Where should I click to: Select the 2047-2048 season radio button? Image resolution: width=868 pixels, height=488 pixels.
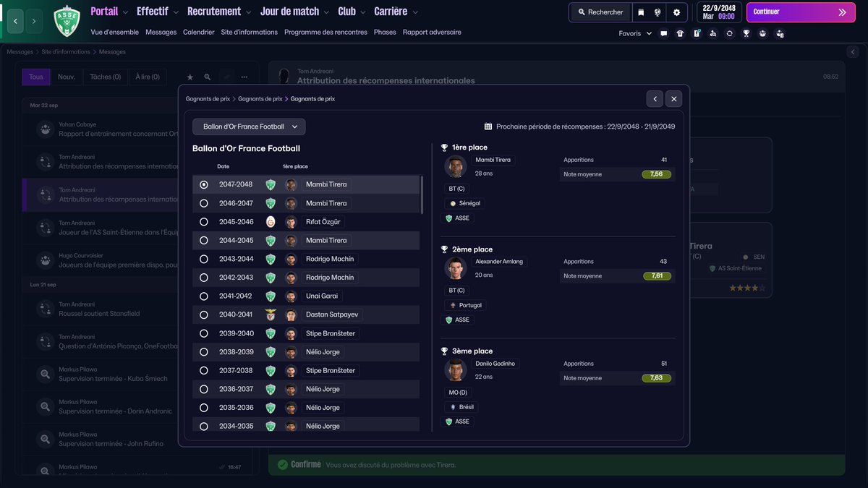coord(204,184)
